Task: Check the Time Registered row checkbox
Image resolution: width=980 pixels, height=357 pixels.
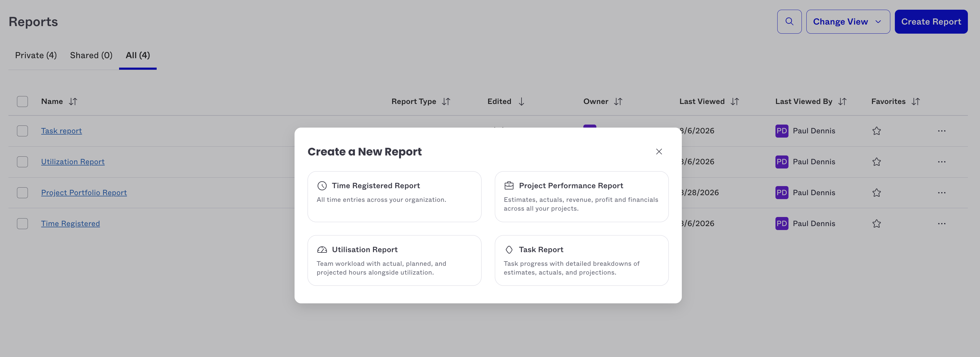Action: 22,223
